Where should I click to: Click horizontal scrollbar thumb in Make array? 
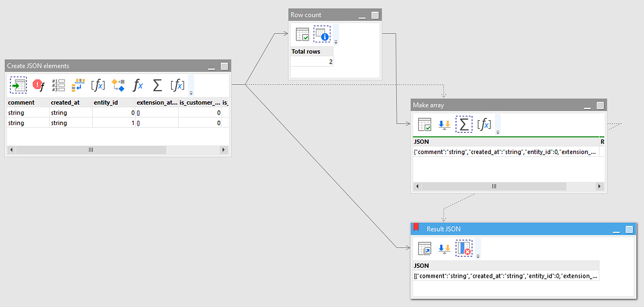pos(494,186)
